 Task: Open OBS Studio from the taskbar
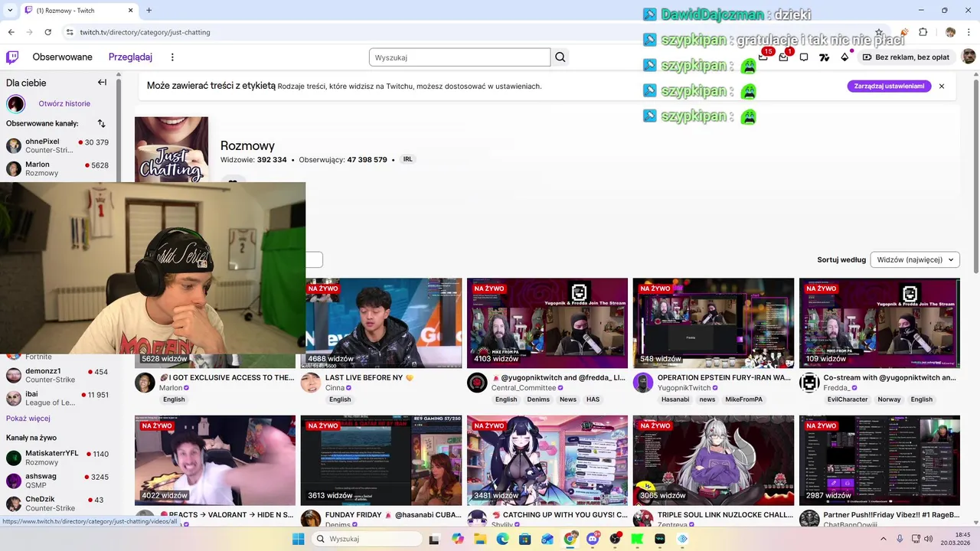point(615,539)
